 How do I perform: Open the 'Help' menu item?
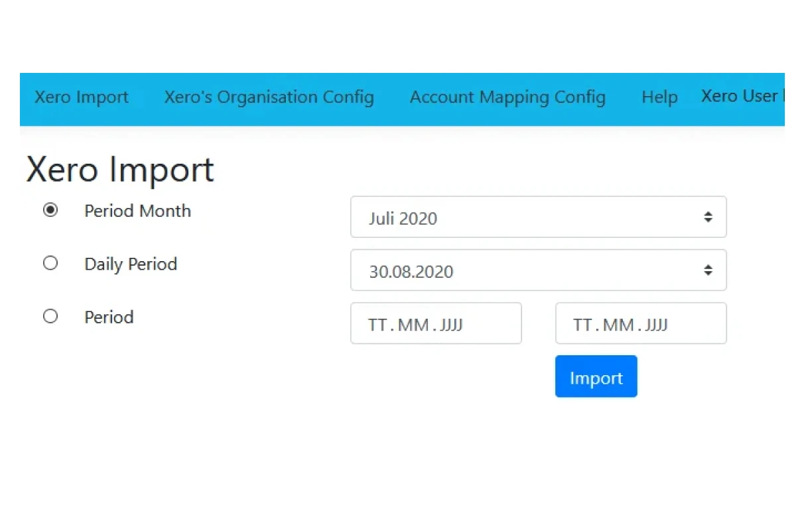point(659,97)
